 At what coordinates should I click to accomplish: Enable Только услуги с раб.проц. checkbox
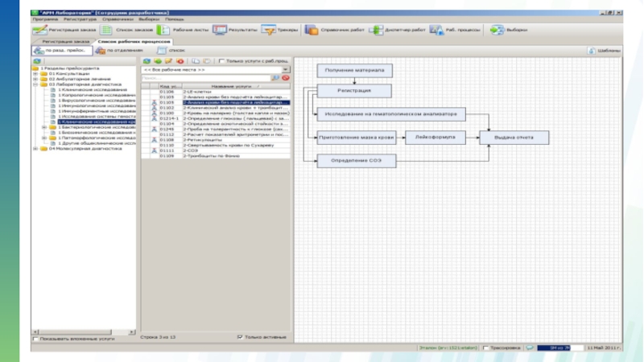[222, 60]
